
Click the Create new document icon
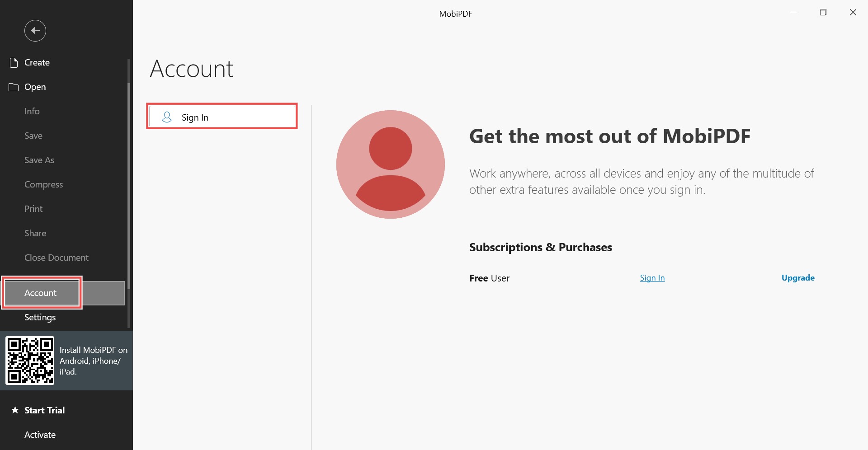point(14,62)
